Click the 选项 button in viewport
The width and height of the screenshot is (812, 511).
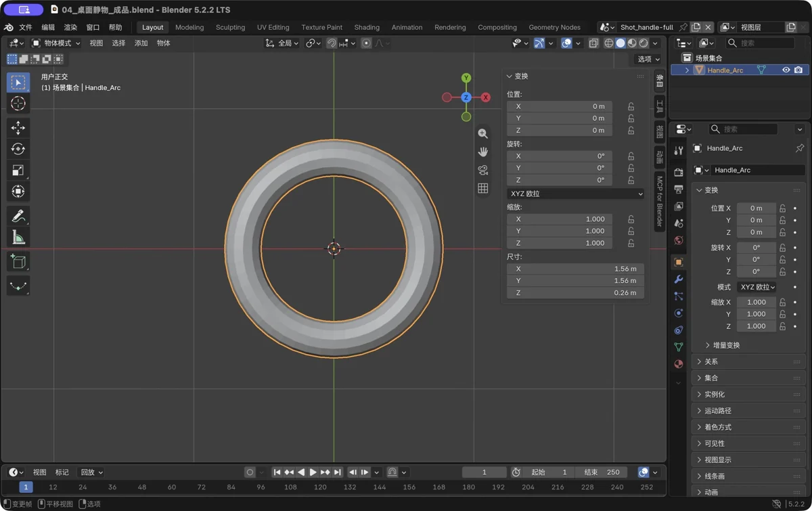coord(648,59)
